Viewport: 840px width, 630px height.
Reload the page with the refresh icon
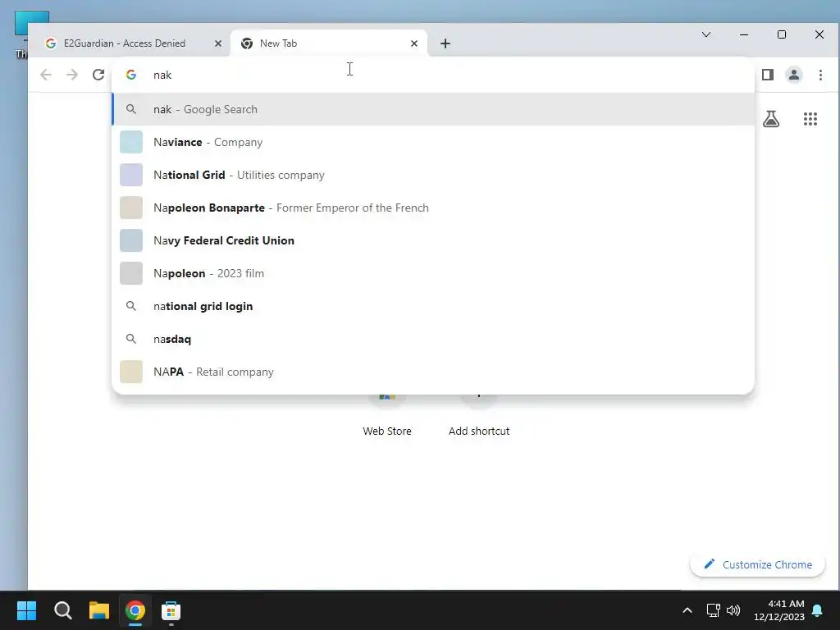[98, 75]
